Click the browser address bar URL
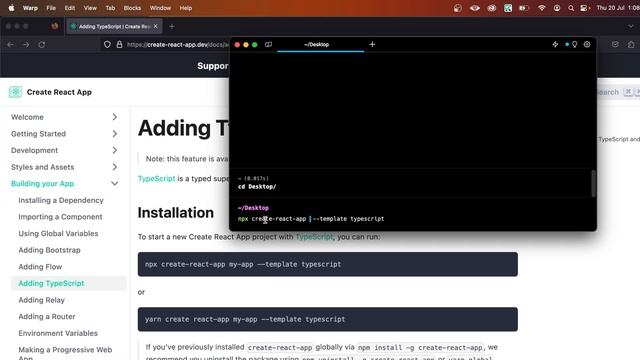This screenshot has height=360, width=640. (178, 44)
